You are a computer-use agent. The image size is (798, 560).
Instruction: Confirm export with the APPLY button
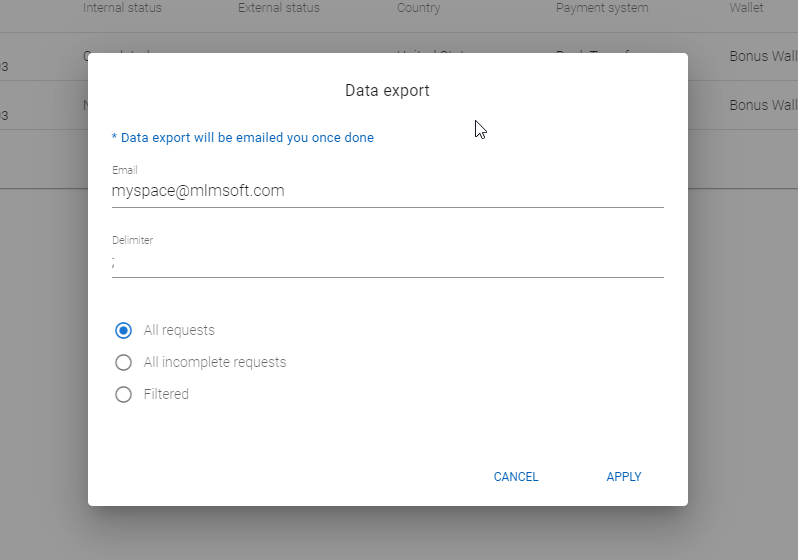pyautogui.click(x=623, y=477)
